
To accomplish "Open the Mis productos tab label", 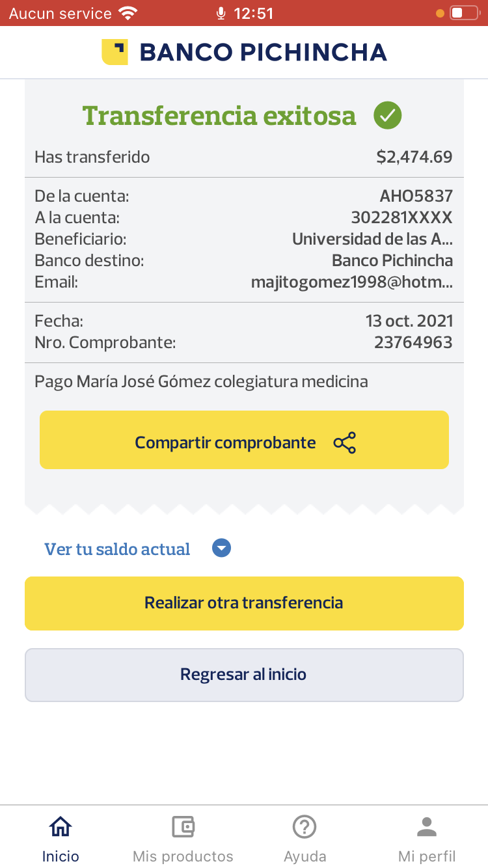I will click(x=183, y=856).
